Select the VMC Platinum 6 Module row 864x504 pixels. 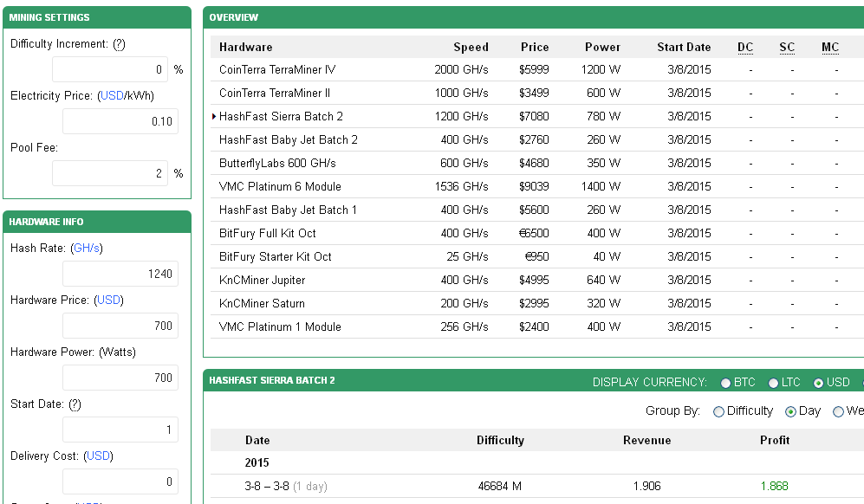click(537, 187)
